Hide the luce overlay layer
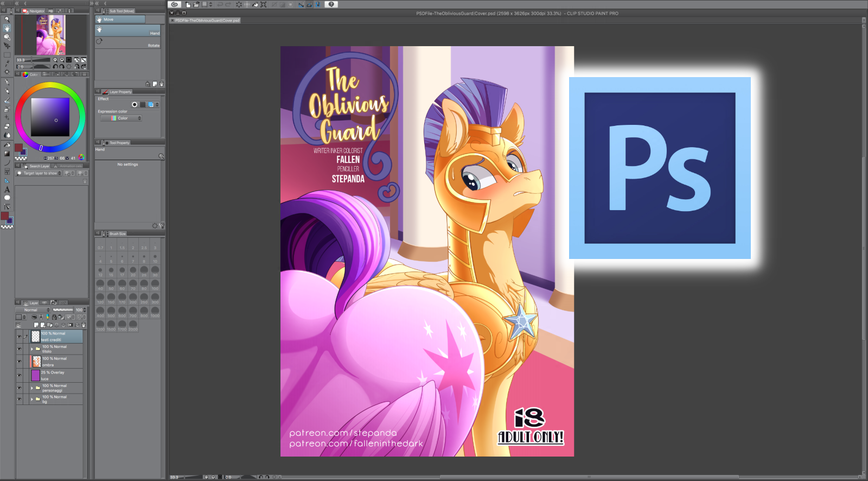This screenshot has width=868, height=481. [x=19, y=375]
